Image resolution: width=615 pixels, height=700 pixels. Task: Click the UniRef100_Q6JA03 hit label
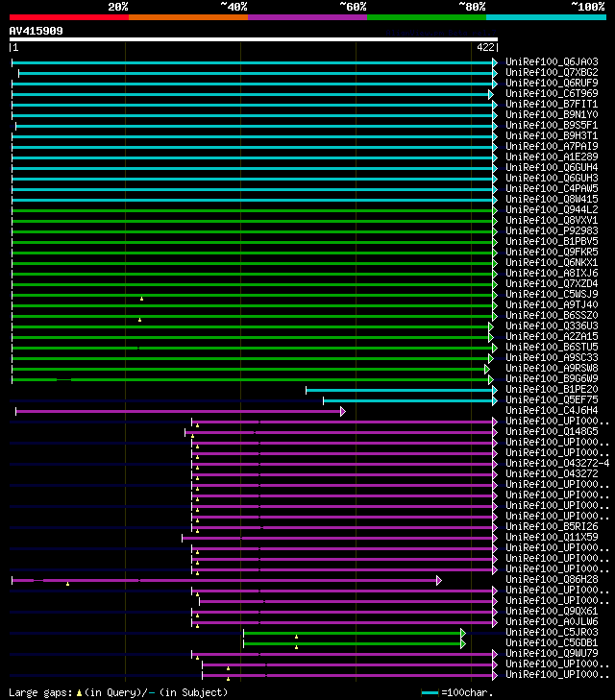552,61
